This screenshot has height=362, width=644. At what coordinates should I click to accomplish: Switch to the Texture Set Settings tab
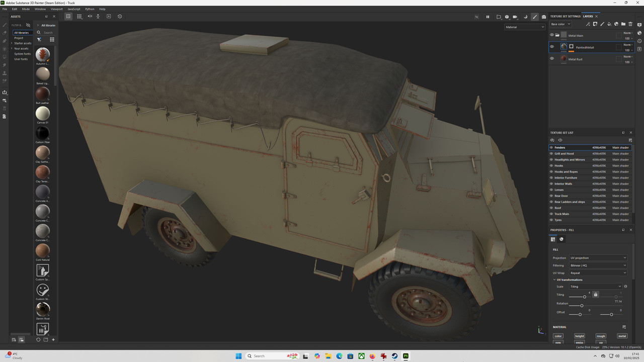coord(565,17)
